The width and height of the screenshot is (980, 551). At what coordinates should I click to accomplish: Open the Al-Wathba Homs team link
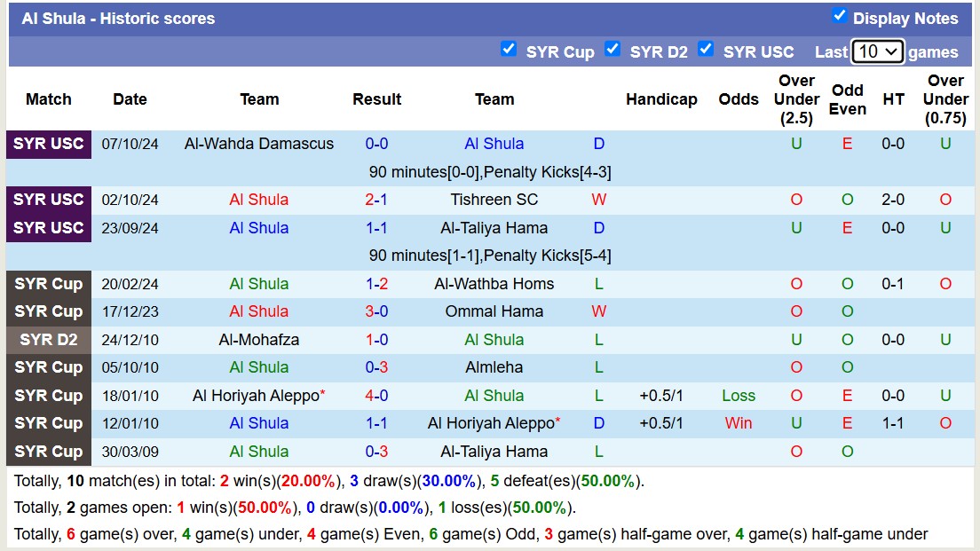(494, 283)
